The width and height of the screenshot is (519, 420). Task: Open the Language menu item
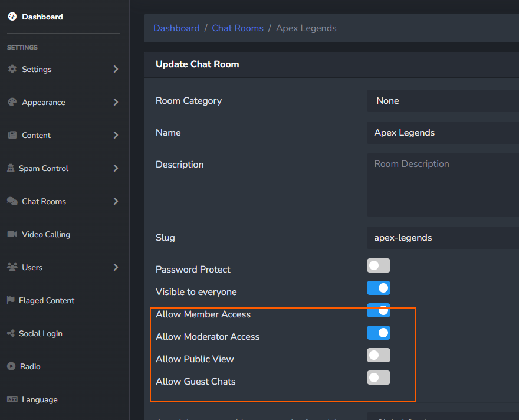[x=40, y=399]
